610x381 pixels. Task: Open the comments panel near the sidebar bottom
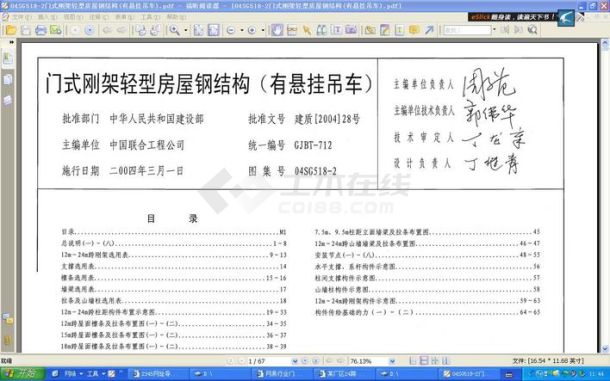tap(7, 319)
